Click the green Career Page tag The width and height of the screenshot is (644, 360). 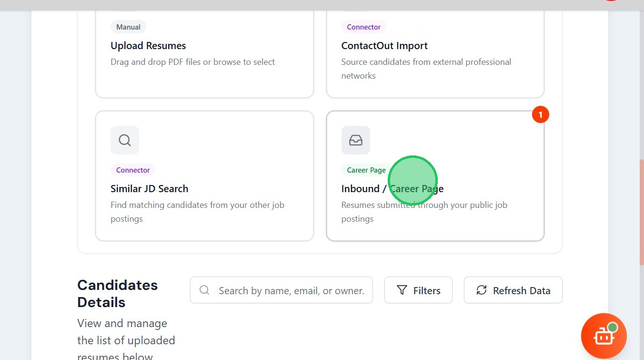coord(366,170)
